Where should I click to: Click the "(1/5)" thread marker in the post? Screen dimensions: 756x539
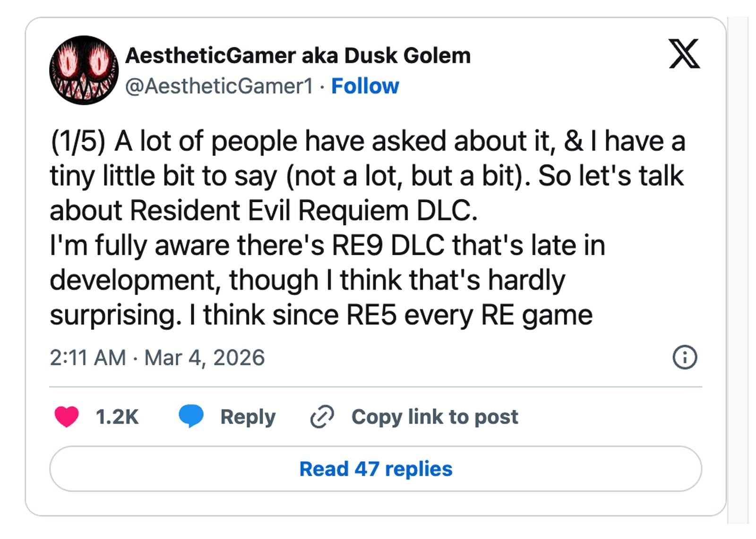[x=78, y=141]
